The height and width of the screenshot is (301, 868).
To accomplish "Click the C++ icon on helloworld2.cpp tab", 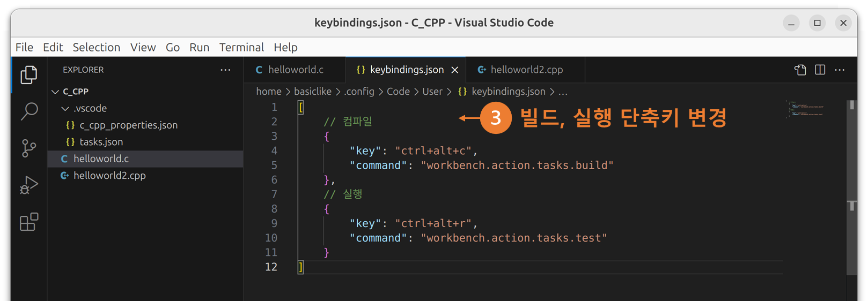I will (x=482, y=70).
